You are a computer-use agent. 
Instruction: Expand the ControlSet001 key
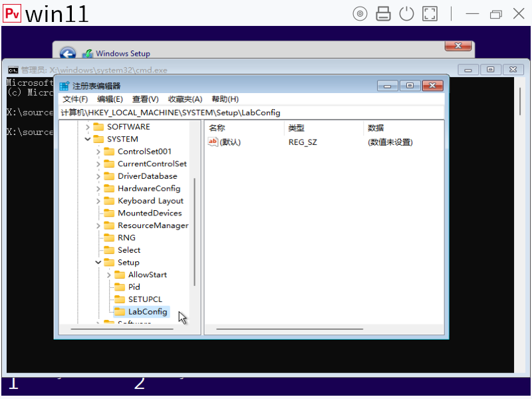tap(98, 152)
